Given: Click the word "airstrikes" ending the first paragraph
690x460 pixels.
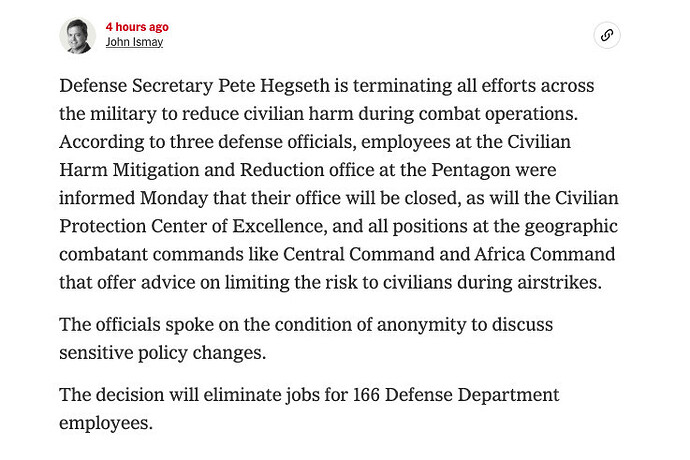Looking at the screenshot, I should [x=559, y=283].
